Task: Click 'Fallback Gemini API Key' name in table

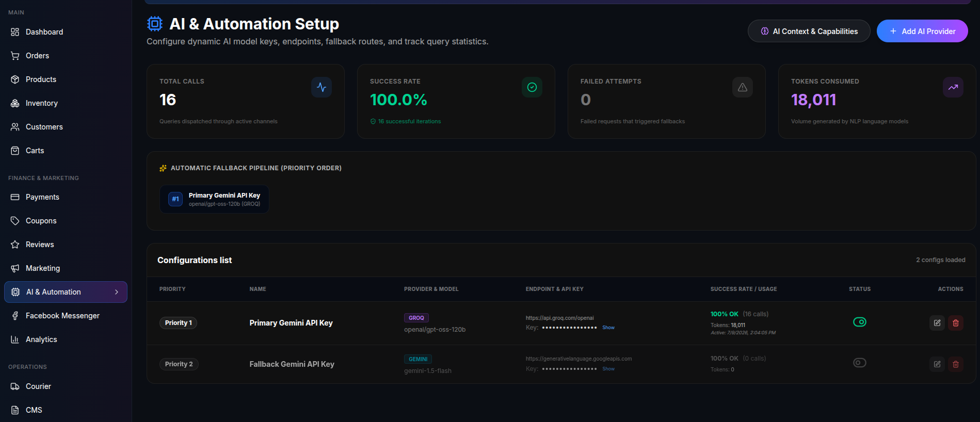Action: click(292, 364)
